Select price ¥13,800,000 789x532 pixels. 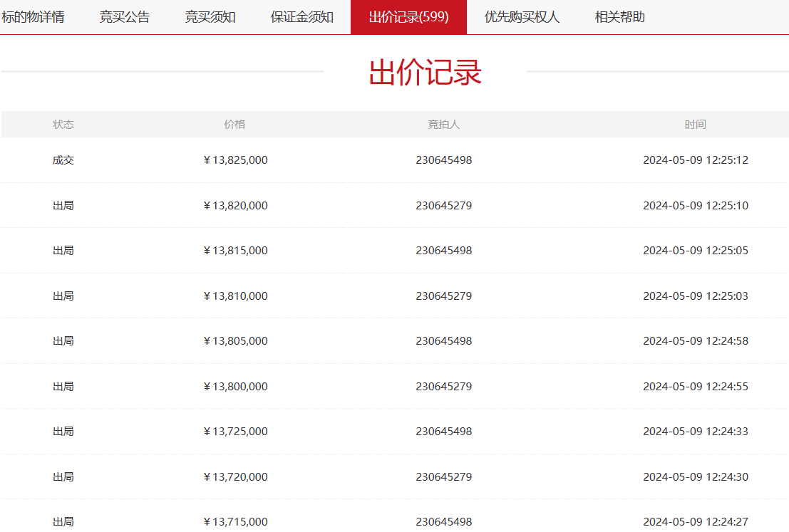coord(235,386)
